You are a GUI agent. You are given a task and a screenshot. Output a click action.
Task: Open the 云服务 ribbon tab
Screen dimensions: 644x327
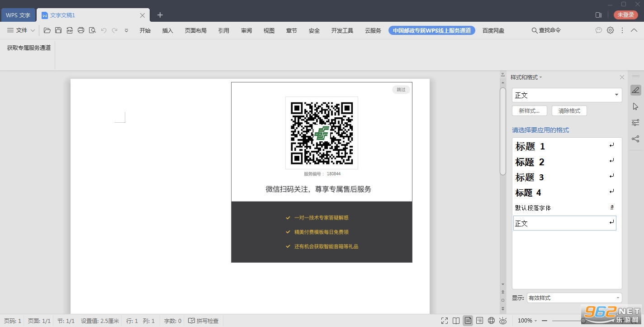click(x=373, y=30)
